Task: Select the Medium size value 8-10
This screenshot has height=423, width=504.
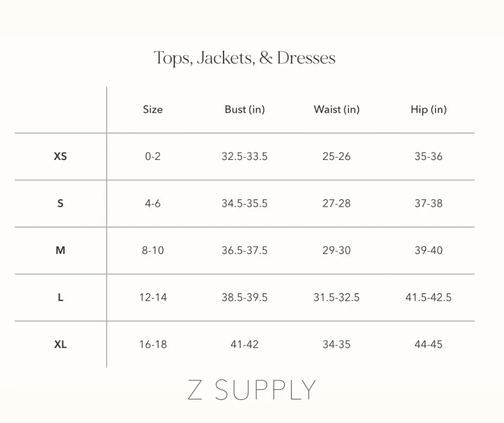Action: click(153, 251)
